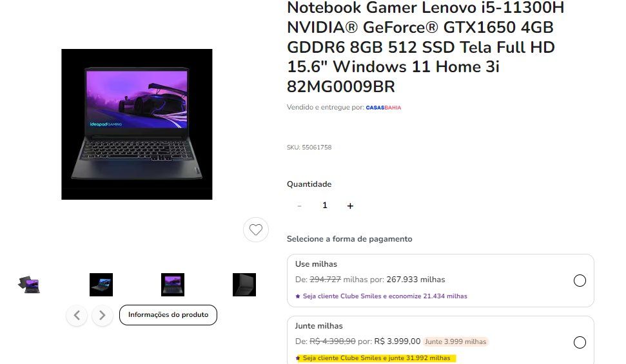This screenshot has width=626, height=364.
Task: Select the Use milhas payment option
Action: pyautogui.click(x=580, y=281)
